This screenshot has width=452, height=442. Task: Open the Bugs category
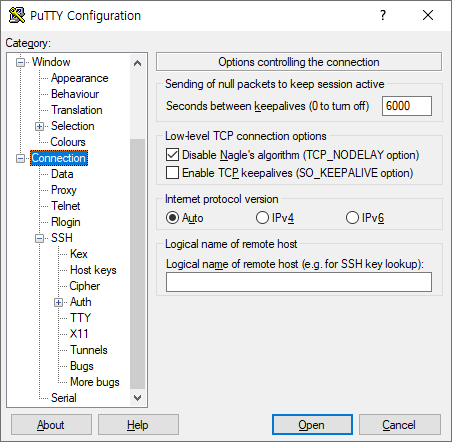point(82,366)
